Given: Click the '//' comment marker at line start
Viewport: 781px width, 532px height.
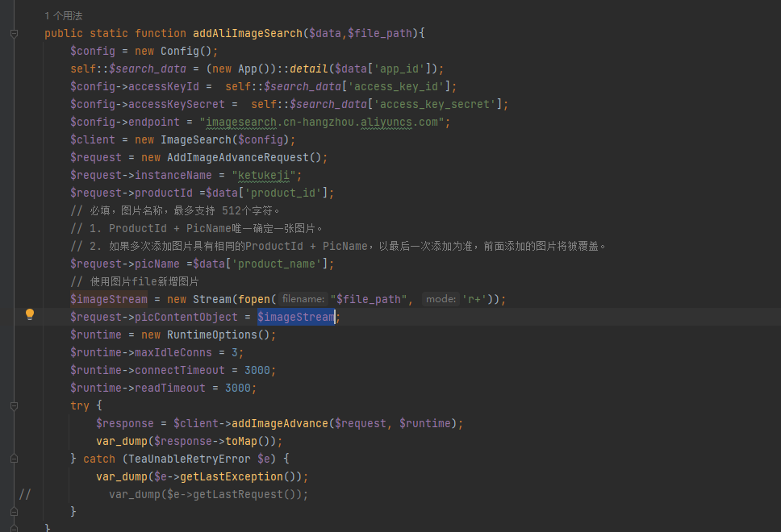Looking at the screenshot, I should coord(25,494).
